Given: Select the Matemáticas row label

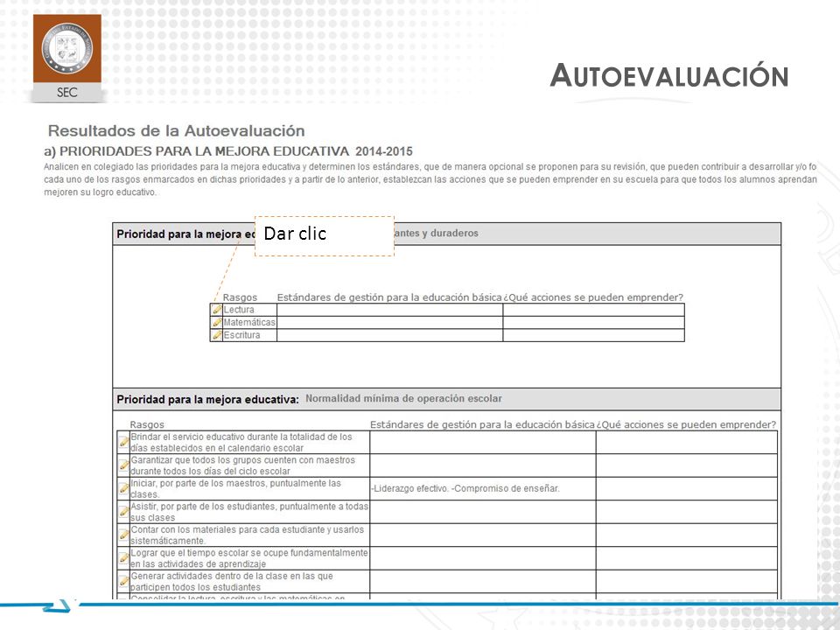Looking at the screenshot, I should pos(249,323).
